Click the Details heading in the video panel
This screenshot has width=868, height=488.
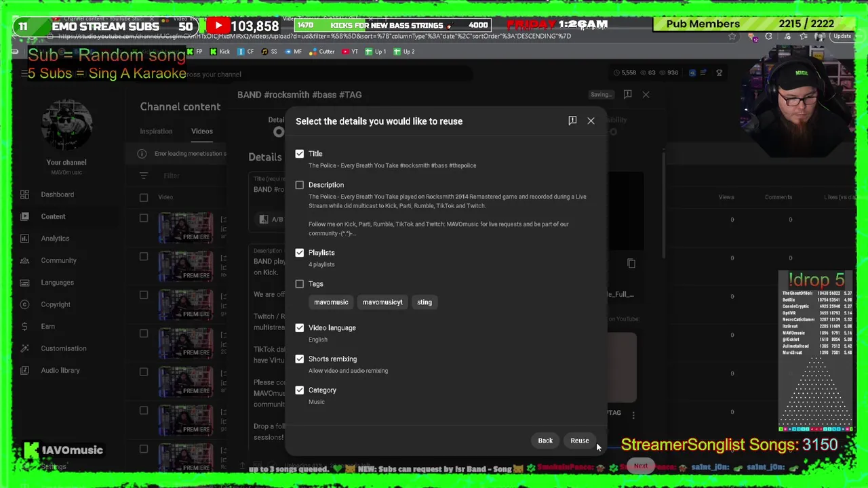pos(264,157)
